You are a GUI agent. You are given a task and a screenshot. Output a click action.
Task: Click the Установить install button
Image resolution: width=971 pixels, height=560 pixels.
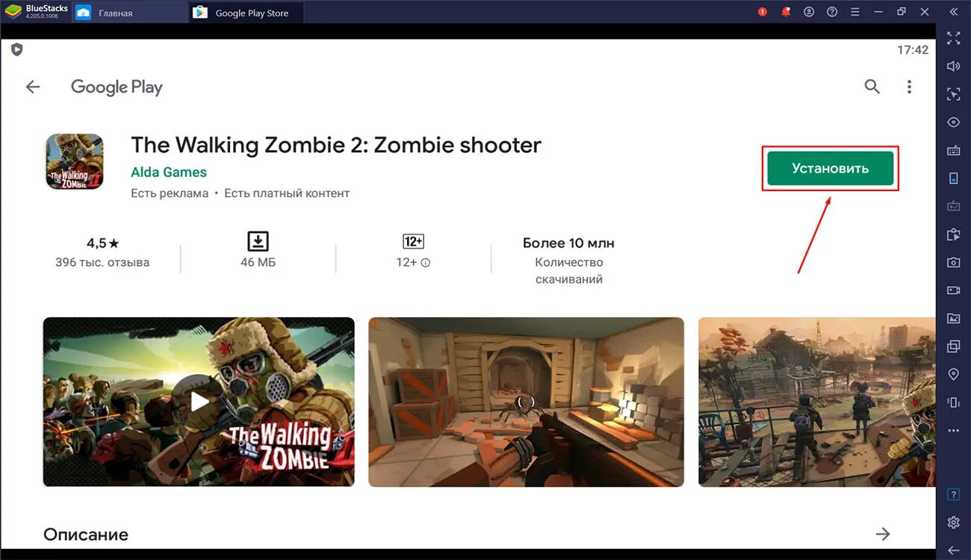[830, 169]
